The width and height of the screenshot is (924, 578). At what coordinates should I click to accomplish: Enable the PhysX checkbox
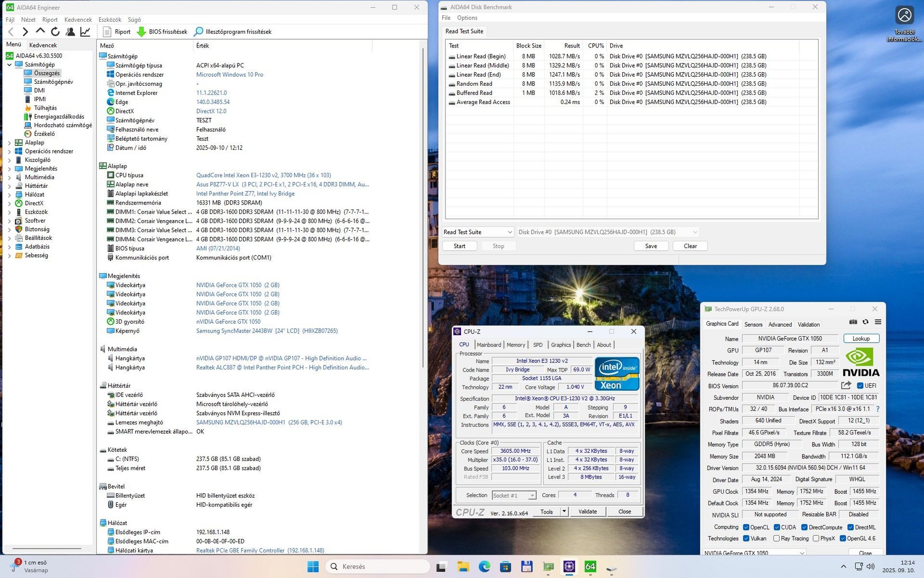pyautogui.click(x=816, y=539)
